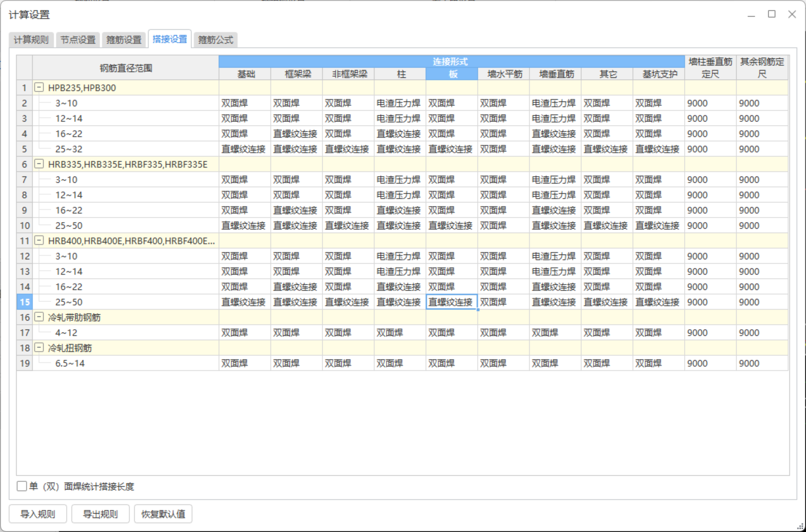Image resolution: width=806 pixels, height=532 pixels.
Task: Click 其它 cell 直螺纹连接 in row 10
Action: point(607,225)
